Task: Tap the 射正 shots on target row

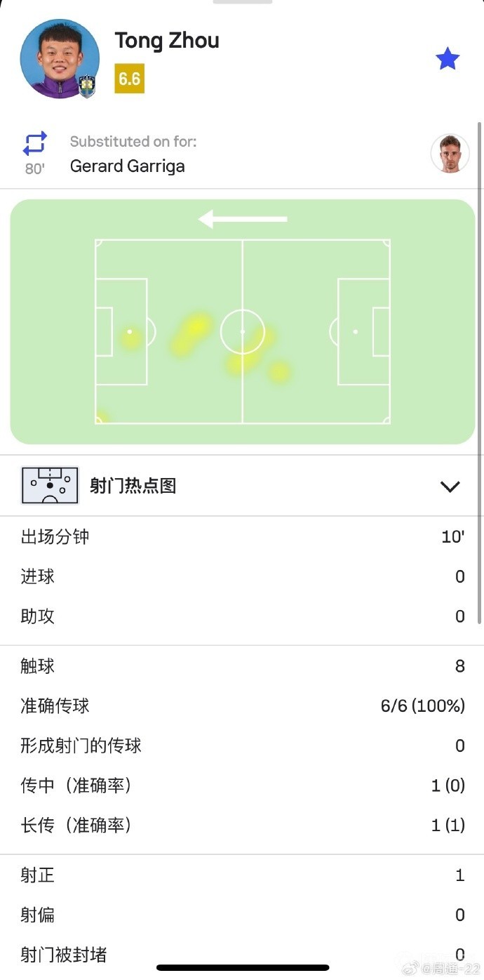Action: (242, 875)
